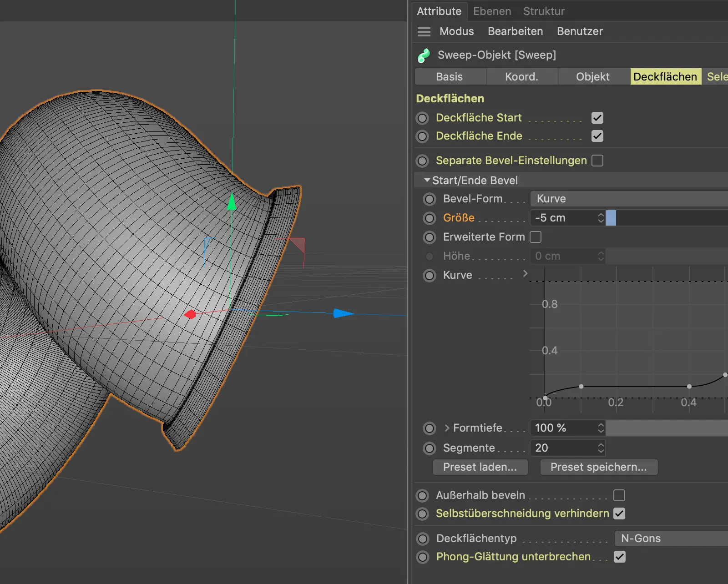Toggle keyframe circle for Phong-Glättung unterbrechen
The image size is (728, 584).
[423, 557]
